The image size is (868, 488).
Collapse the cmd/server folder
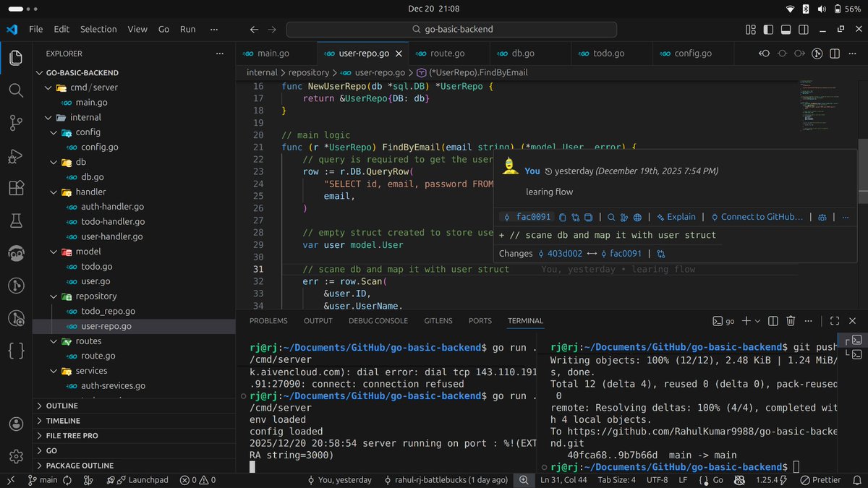[134, 87]
